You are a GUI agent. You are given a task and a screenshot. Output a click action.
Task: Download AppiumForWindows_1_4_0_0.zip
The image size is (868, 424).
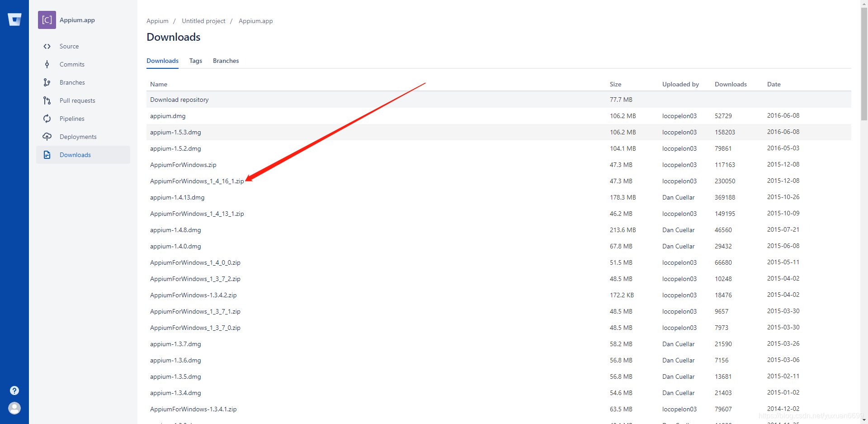point(195,262)
